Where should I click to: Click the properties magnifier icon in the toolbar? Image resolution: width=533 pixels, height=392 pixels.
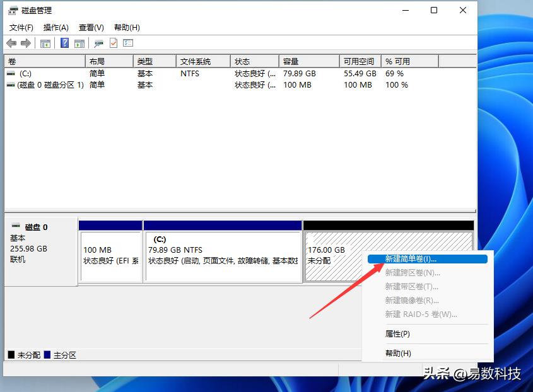point(98,43)
